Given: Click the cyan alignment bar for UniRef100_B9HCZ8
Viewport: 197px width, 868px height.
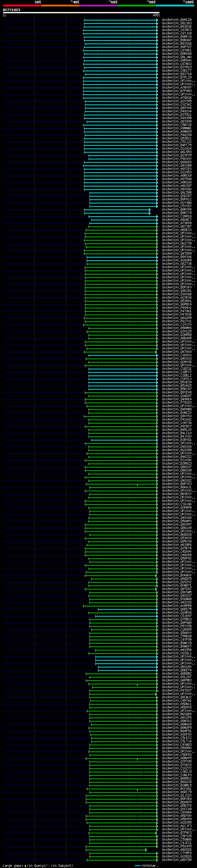Looking at the screenshot, I should coord(121,20).
